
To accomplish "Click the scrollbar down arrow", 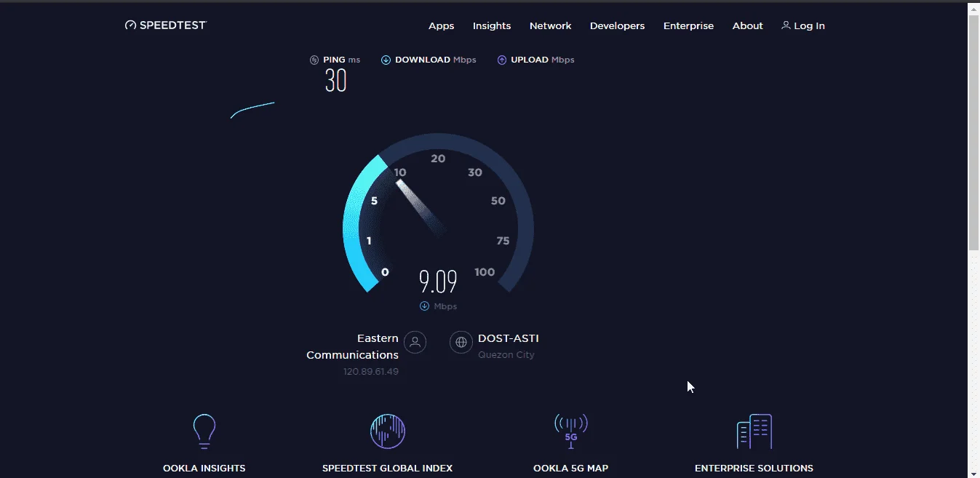I will point(973,471).
